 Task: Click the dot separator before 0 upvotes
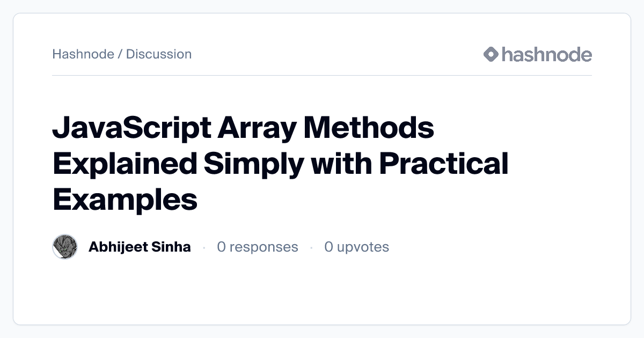(x=311, y=247)
